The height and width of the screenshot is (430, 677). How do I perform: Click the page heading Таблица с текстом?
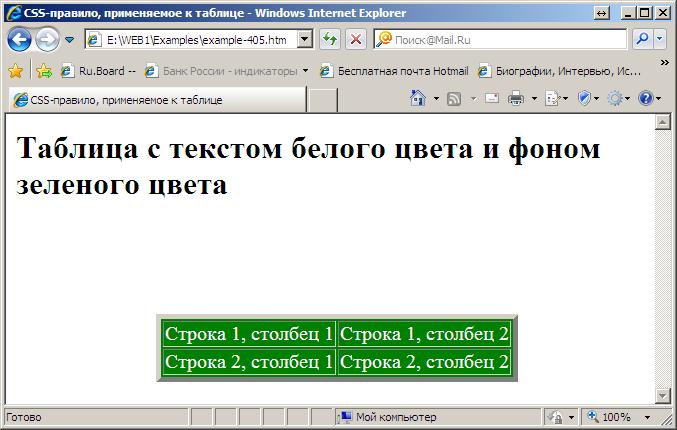coord(308,167)
